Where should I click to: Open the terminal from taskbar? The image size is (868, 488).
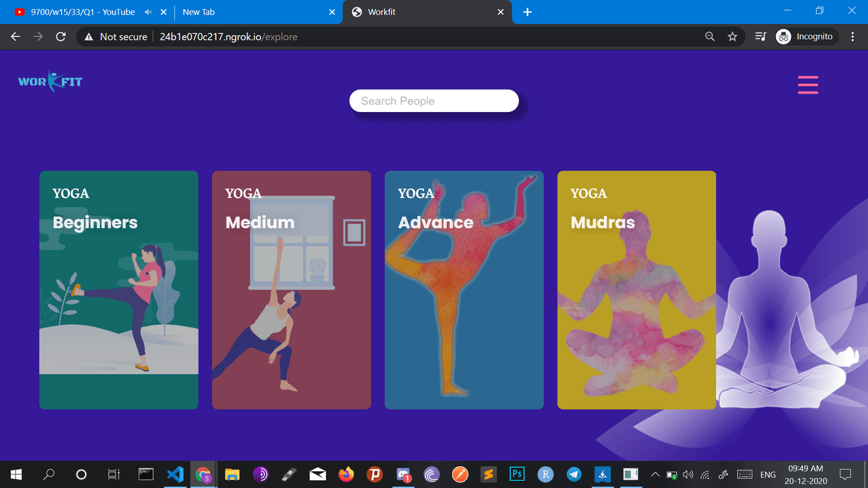146,474
